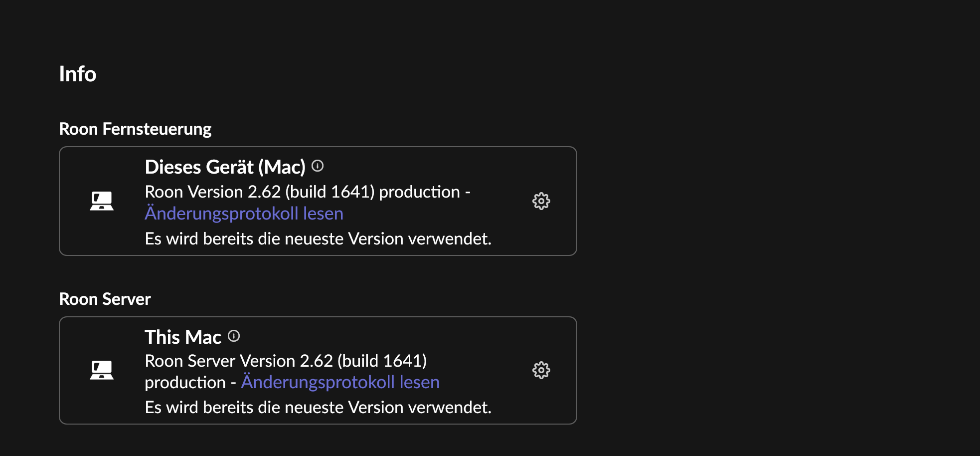Click info icon beside This Mac
Screen dimensions: 980x456
[x=234, y=336]
